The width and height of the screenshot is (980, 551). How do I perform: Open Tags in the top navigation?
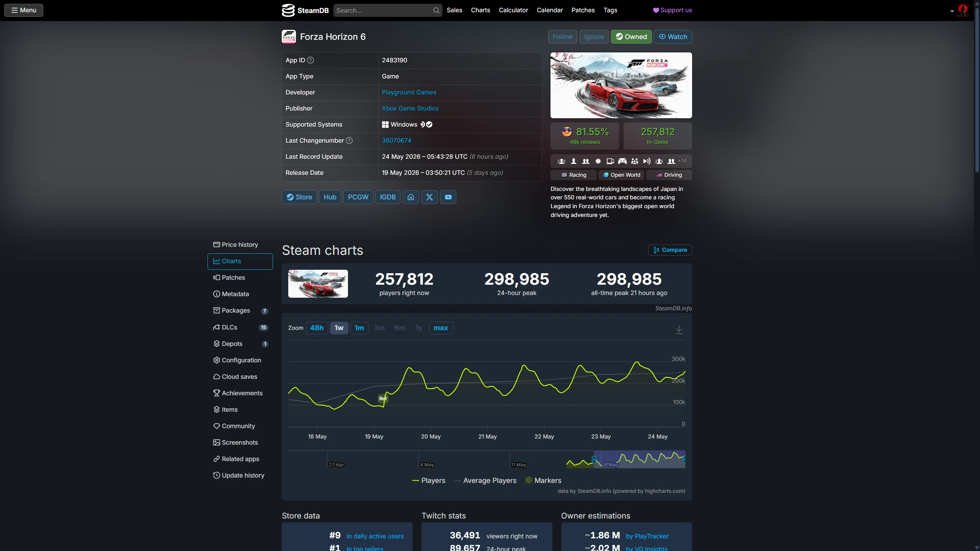610,10
